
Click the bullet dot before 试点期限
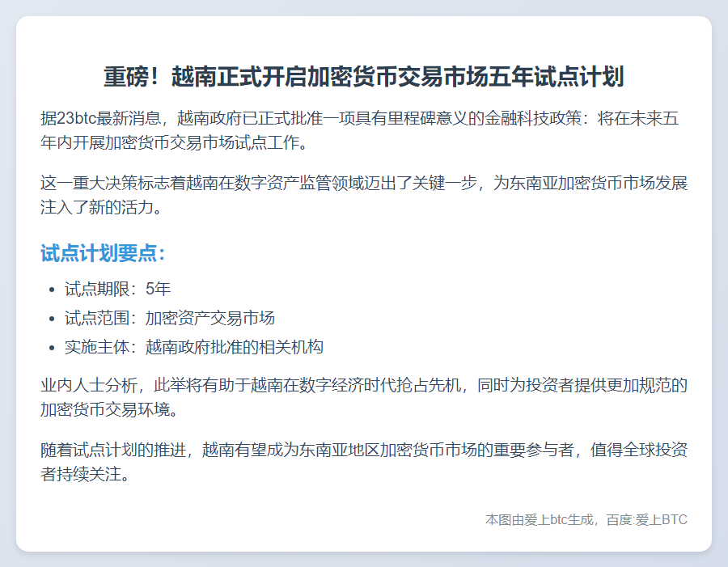click(52, 290)
